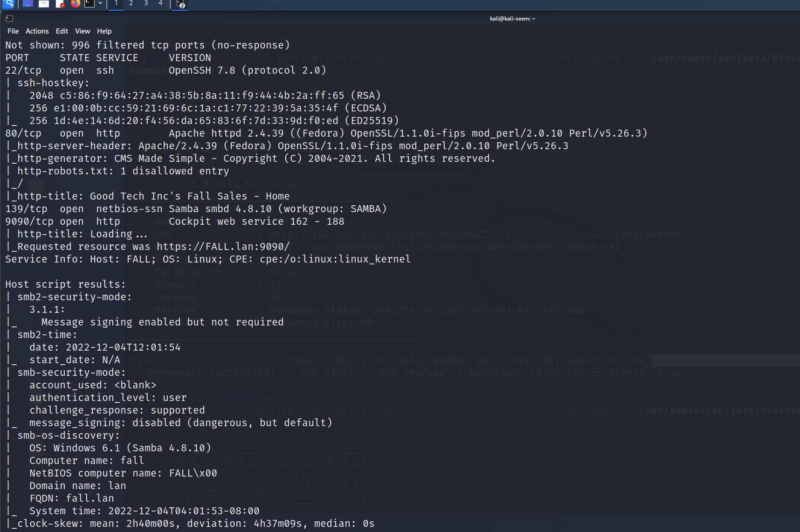Switch to workspace 1
Screen dimensions: 800x532
point(116,4)
